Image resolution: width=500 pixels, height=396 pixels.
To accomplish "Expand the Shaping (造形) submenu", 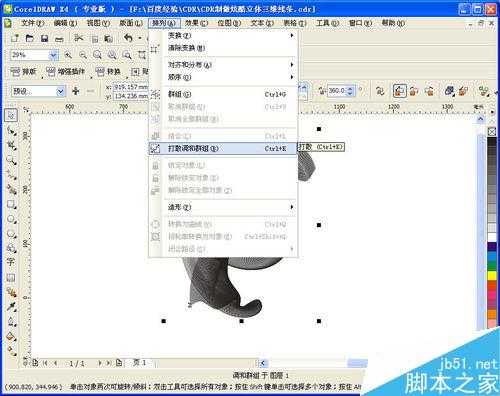I will tap(229, 207).
